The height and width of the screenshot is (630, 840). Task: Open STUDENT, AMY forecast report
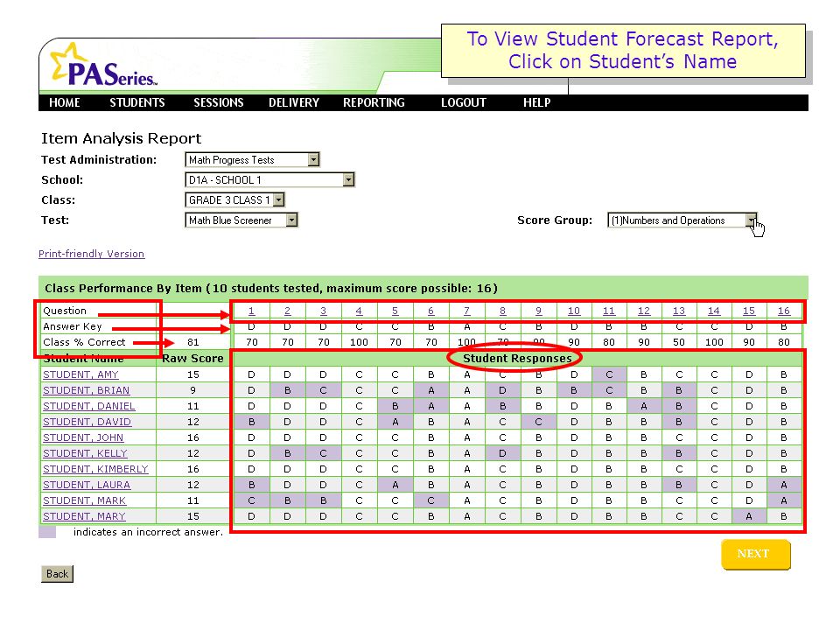80,374
